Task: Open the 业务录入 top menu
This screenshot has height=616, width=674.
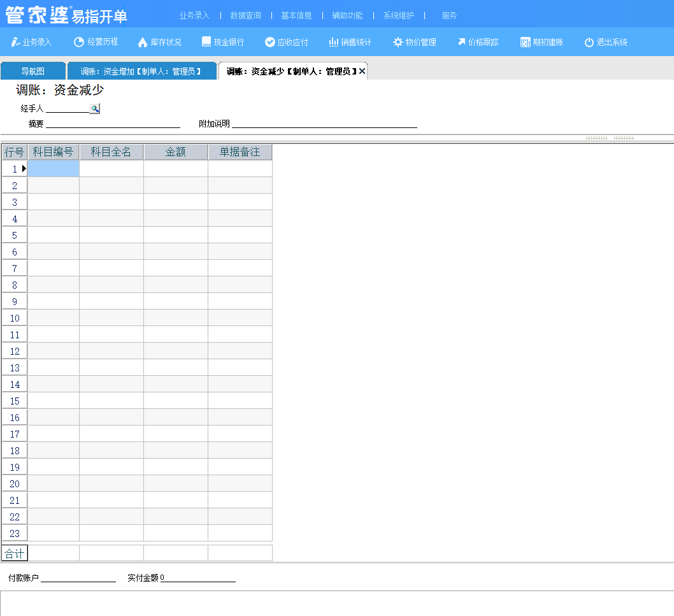Action: [194, 15]
